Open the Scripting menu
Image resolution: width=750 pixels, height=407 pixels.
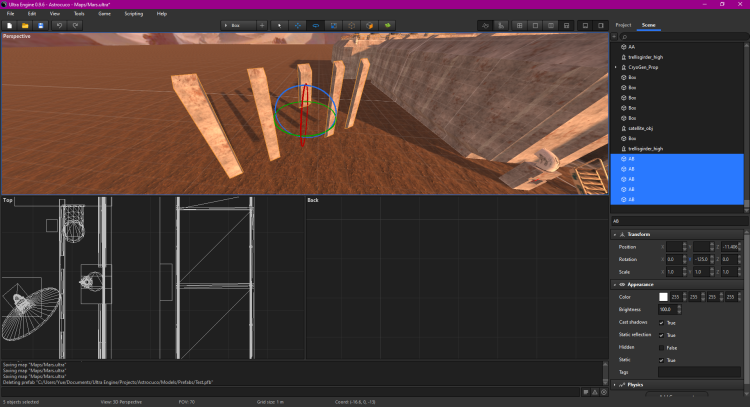[x=133, y=14]
